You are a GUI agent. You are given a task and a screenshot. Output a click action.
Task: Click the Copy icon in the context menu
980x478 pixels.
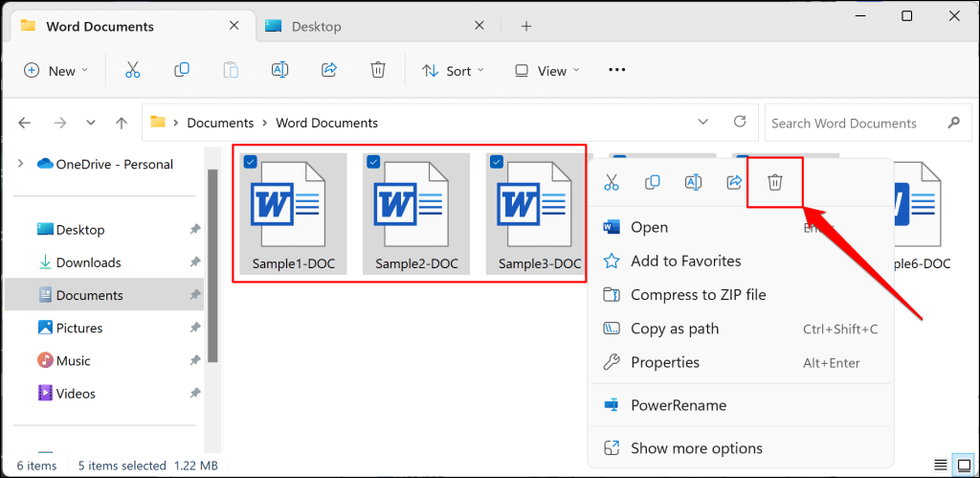pyautogui.click(x=653, y=182)
